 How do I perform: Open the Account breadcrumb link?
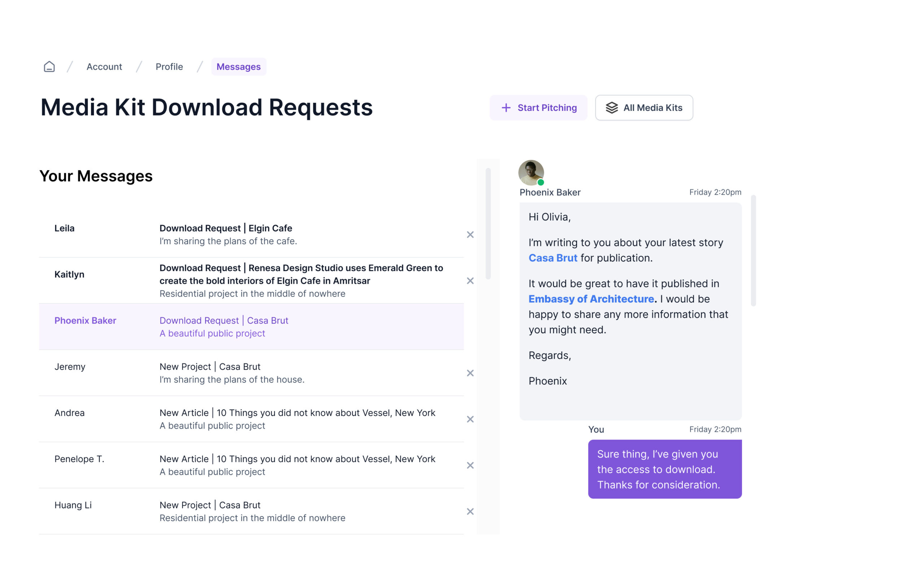[104, 67]
